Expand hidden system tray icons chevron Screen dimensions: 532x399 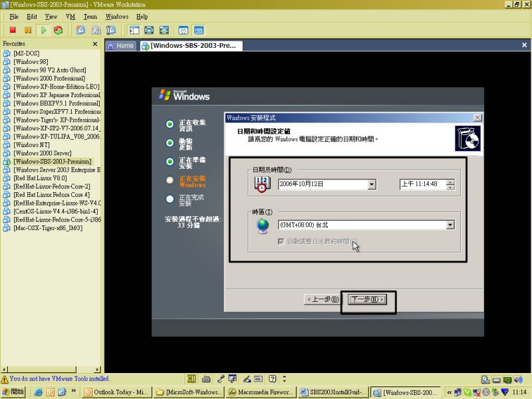click(x=450, y=392)
